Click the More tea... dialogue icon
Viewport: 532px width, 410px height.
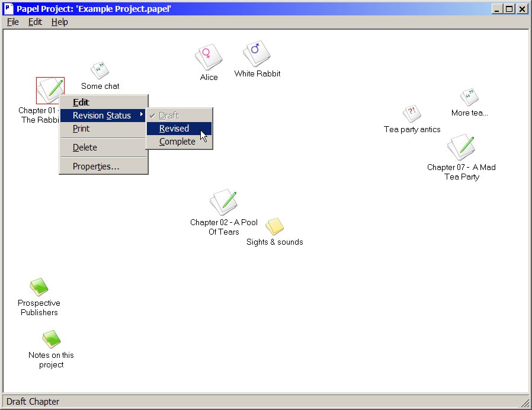click(469, 97)
